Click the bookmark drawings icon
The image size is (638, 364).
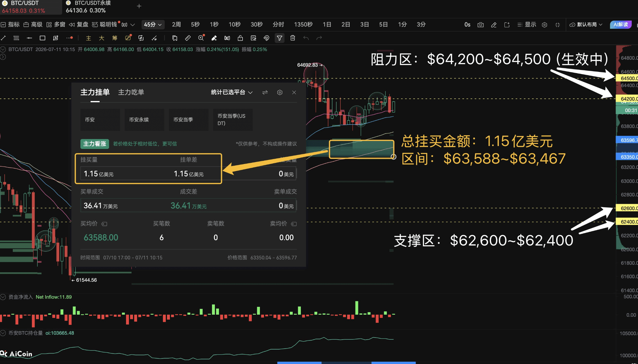pos(175,38)
